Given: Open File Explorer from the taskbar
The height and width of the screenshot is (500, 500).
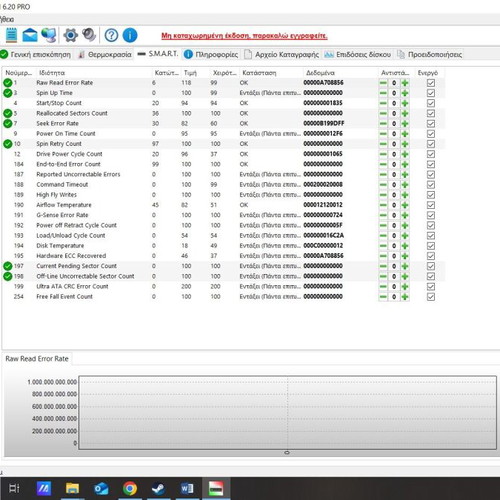Looking at the screenshot, I should point(72,488).
